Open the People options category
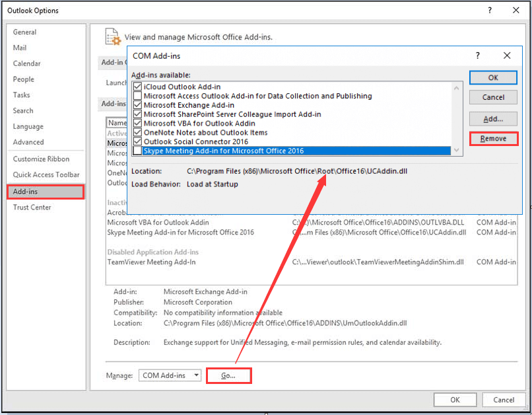This screenshot has width=532, height=415. click(23, 79)
